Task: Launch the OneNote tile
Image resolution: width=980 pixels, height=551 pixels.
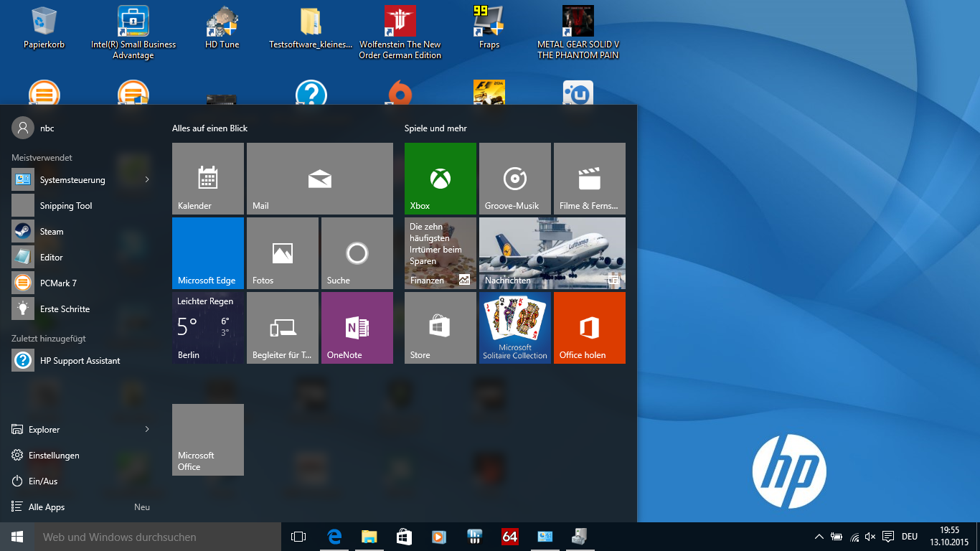Action: 357,328
